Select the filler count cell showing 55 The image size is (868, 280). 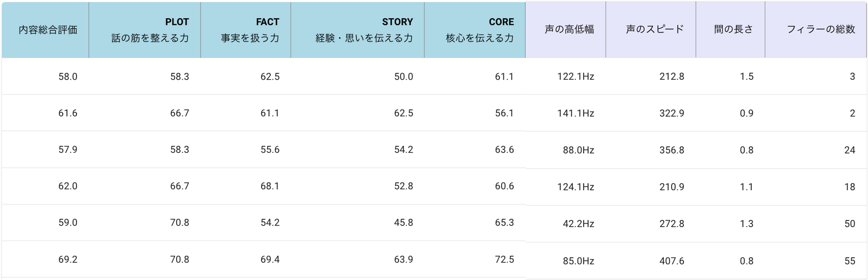click(850, 261)
